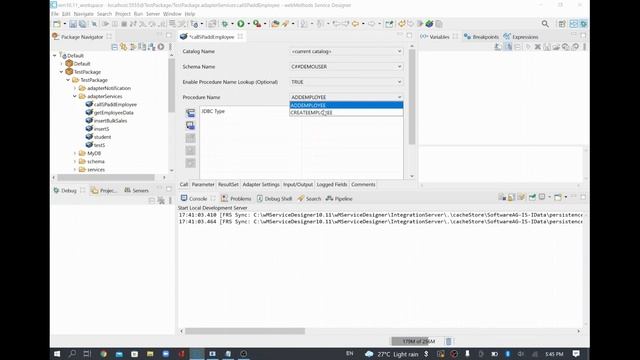Select insertBulkSales service in the tree
The image size is (640, 360).
click(110, 121)
